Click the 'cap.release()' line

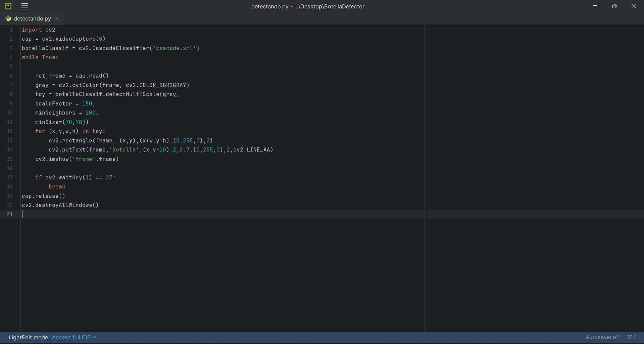pos(44,196)
